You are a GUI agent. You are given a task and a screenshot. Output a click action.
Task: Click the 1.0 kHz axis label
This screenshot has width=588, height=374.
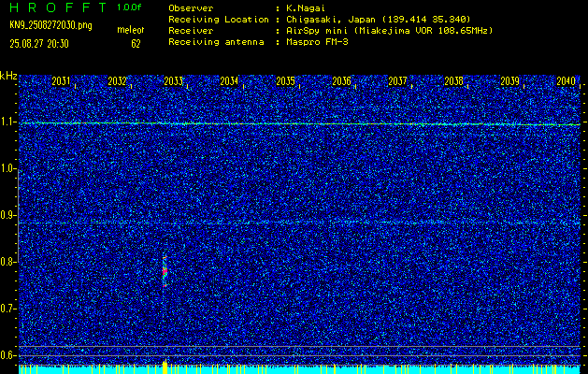7,169
